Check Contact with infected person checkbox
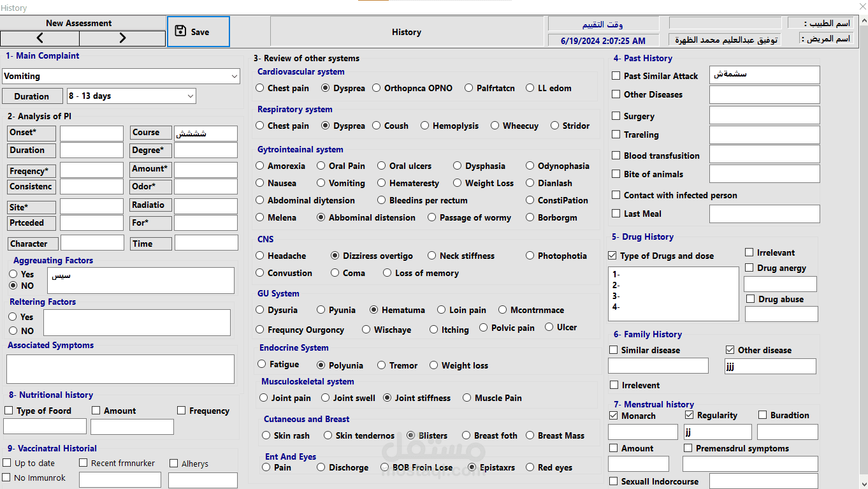 [616, 195]
